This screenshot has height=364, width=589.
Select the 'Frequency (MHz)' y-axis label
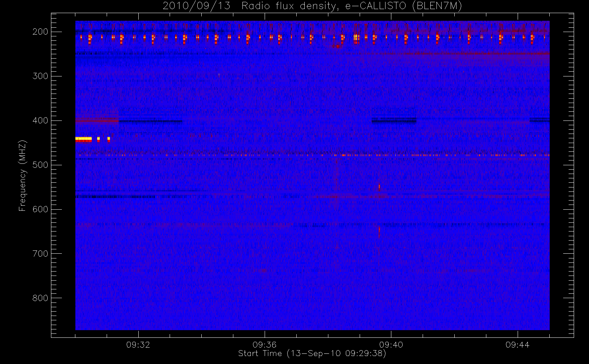[x=23, y=176]
